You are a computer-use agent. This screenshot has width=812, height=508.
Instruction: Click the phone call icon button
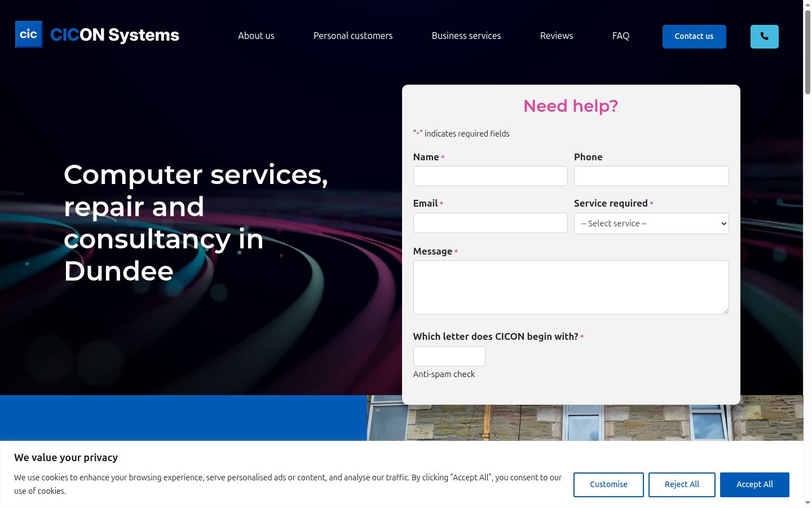pyautogui.click(x=764, y=37)
